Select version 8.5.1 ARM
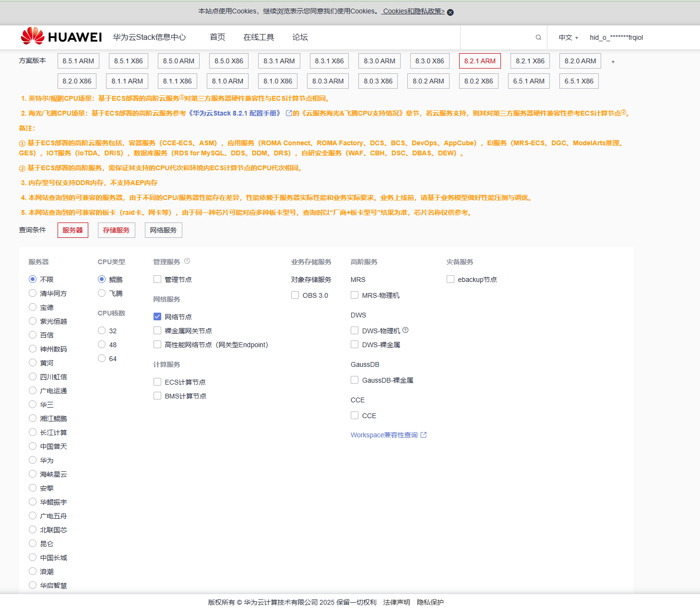Screen dimensions: 700x609 pyautogui.click(x=78, y=61)
